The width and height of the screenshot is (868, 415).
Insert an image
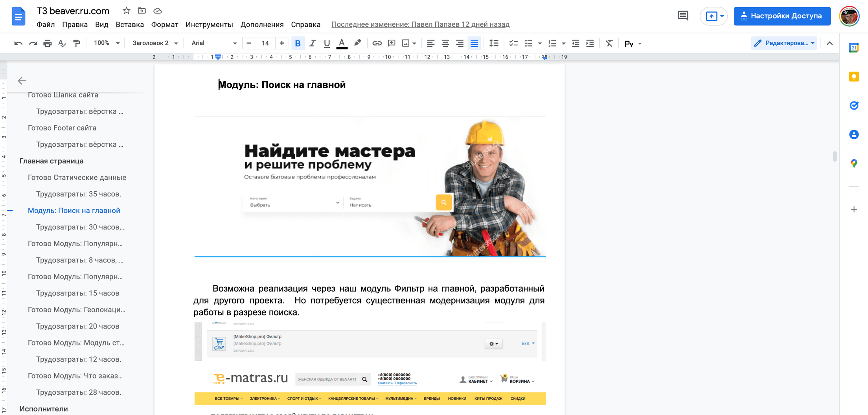pos(405,43)
